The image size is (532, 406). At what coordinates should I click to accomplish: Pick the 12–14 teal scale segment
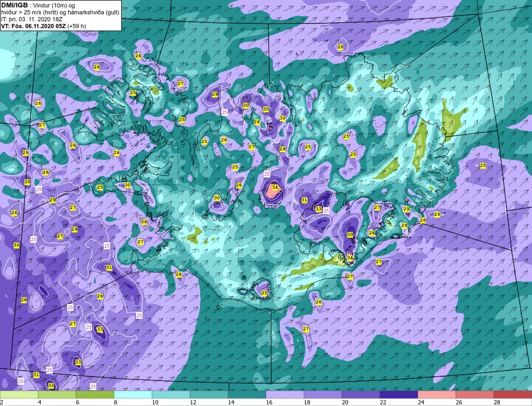coord(209,394)
